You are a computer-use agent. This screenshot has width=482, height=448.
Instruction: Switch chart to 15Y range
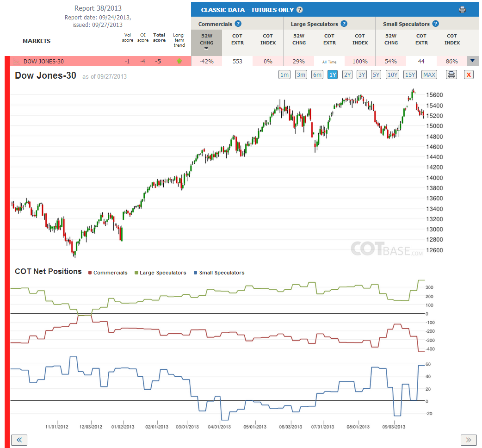point(410,75)
